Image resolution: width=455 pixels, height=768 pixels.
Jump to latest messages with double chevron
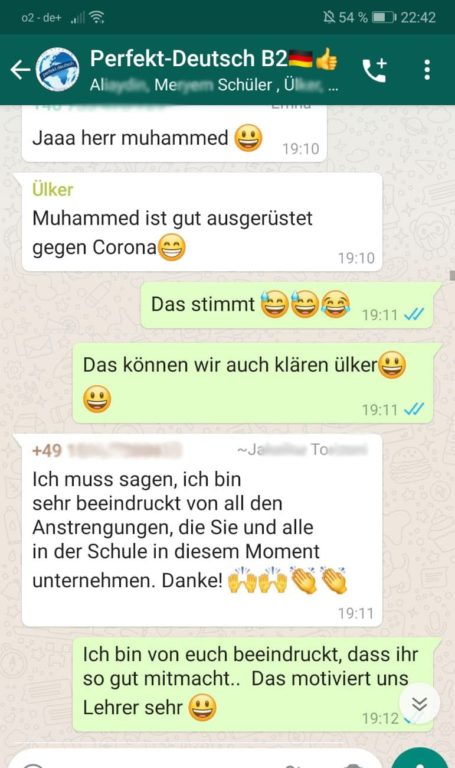(x=419, y=704)
